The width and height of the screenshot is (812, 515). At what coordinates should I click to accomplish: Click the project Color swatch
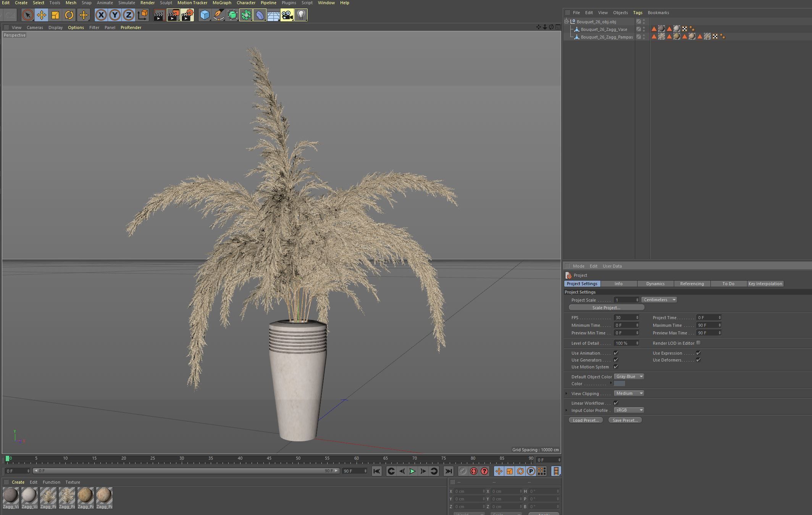click(619, 384)
